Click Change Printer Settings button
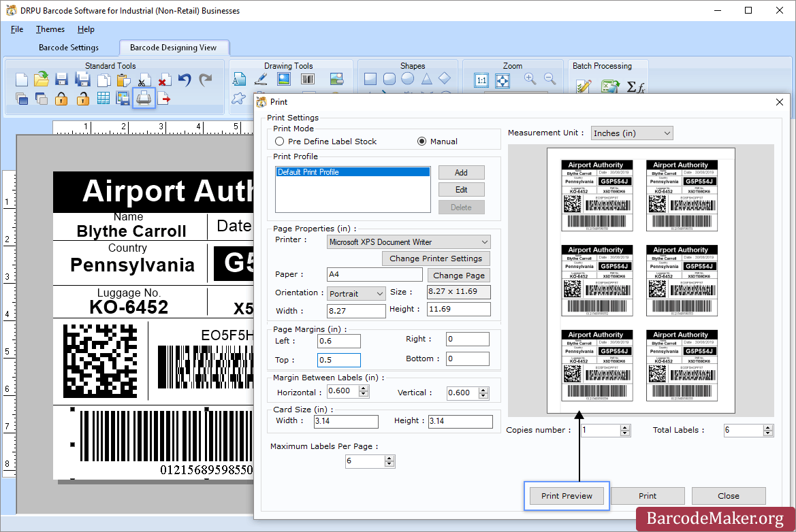The width and height of the screenshot is (796, 532). pyautogui.click(x=436, y=259)
